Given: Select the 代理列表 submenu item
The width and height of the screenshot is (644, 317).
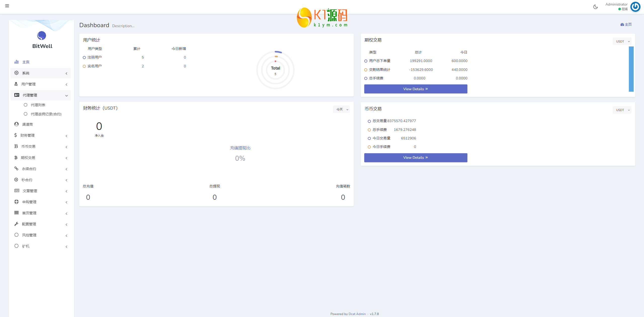Looking at the screenshot, I should [38, 105].
